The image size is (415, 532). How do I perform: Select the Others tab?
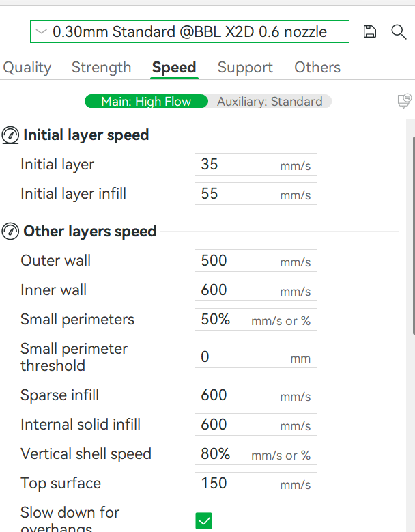pos(317,67)
